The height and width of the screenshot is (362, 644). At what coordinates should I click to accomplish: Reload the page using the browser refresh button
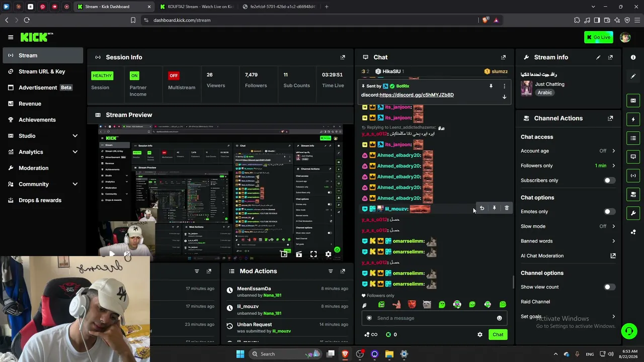pyautogui.click(x=27, y=20)
